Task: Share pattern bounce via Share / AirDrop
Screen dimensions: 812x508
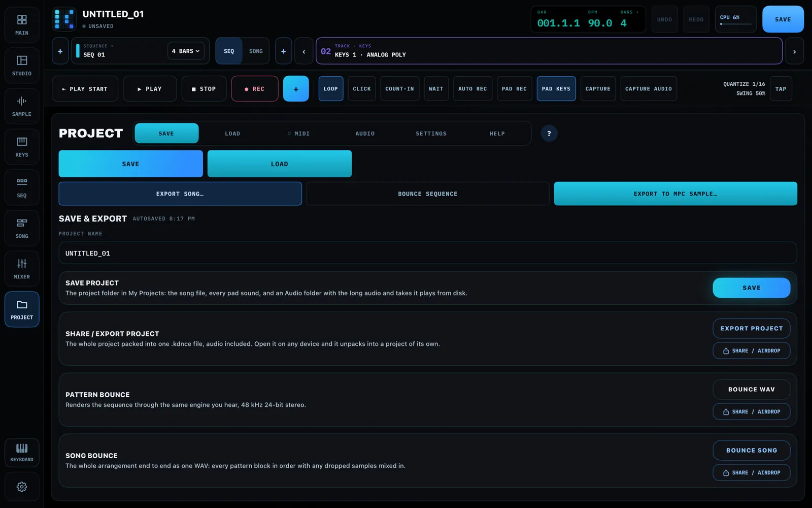Action: 752,411
